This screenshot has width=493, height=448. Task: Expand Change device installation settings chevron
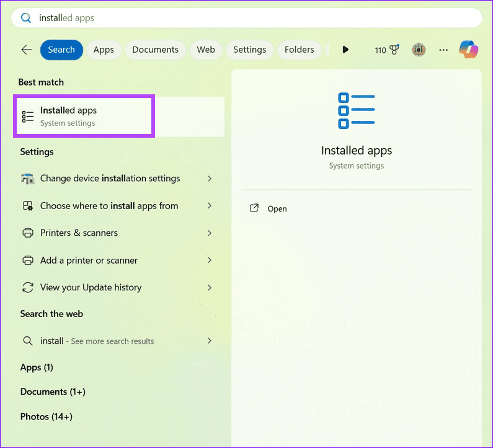coord(210,179)
